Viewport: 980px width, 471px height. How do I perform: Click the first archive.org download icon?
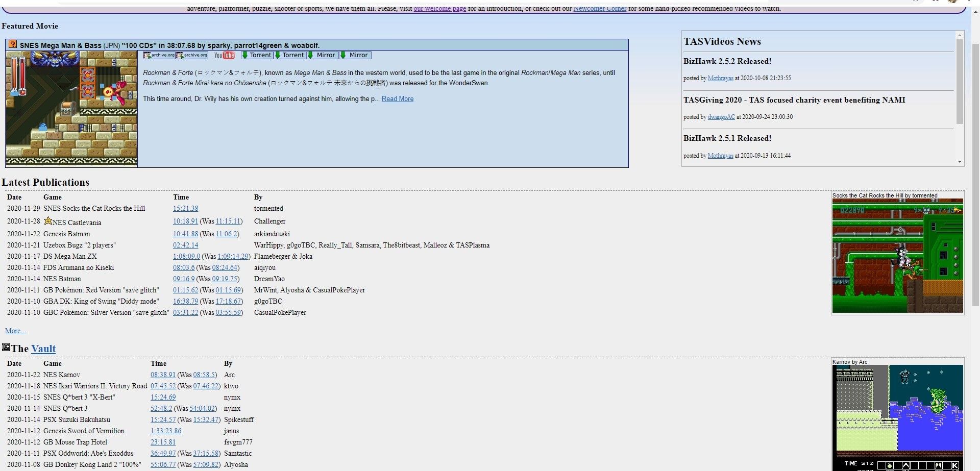point(159,55)
